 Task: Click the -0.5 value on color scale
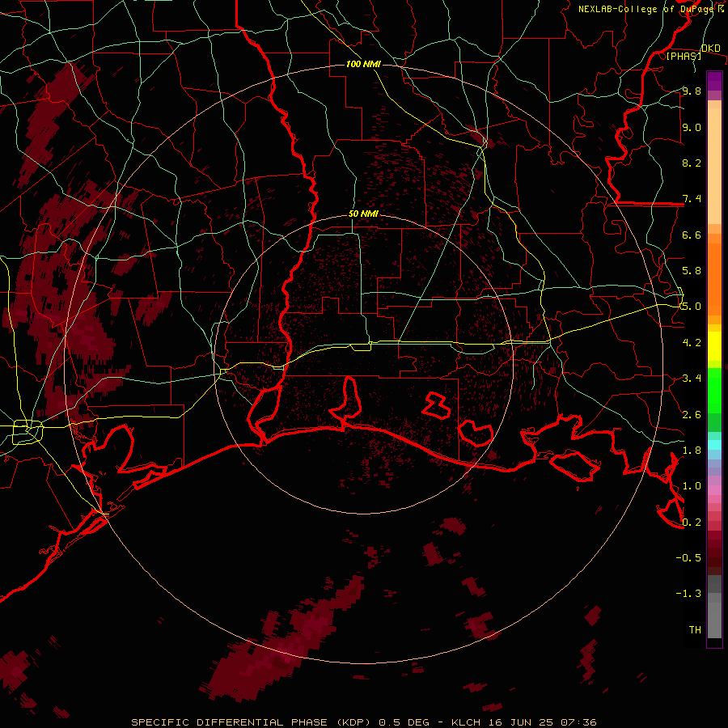688,558
